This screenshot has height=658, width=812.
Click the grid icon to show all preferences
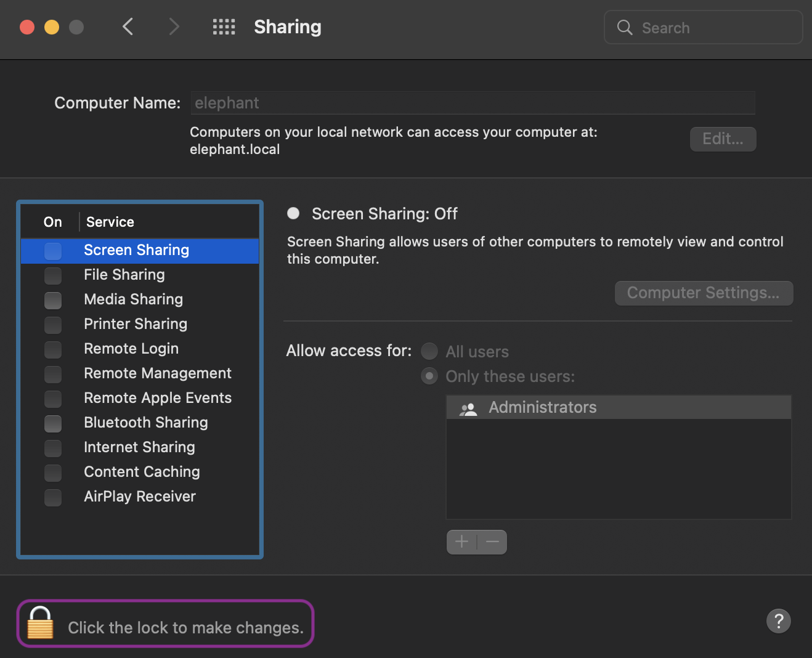click(x=224, y=27)
